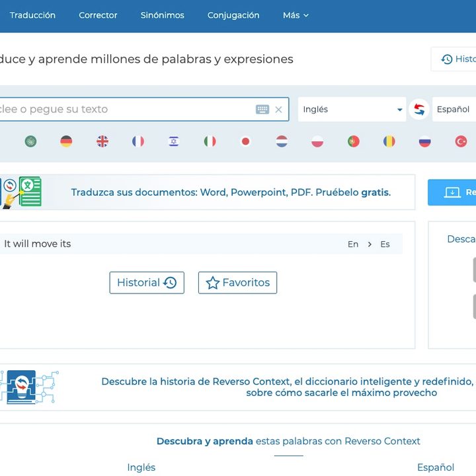
Task: Open the Conjugación menu item
Action: [x=233, y=15]
